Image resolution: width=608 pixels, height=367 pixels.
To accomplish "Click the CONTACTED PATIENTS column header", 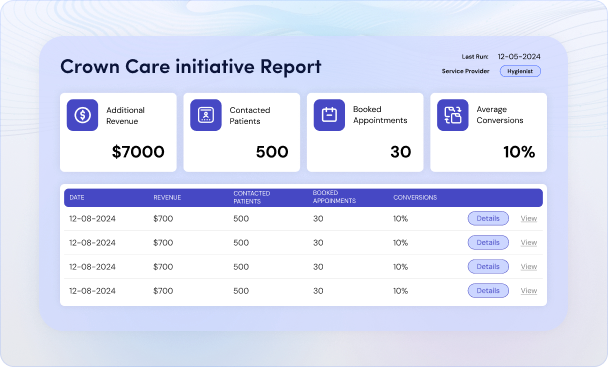I will pyautogui.click(x=252, y=197).
